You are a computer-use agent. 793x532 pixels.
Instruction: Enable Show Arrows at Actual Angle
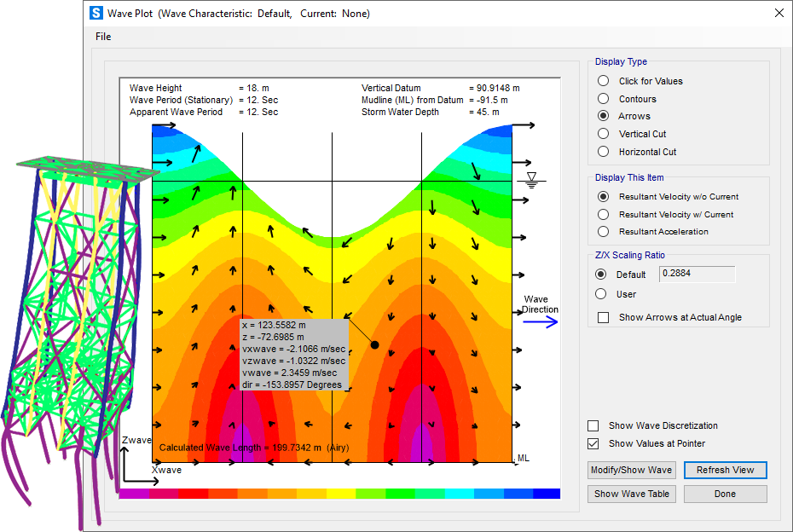[x=604, y=317]
